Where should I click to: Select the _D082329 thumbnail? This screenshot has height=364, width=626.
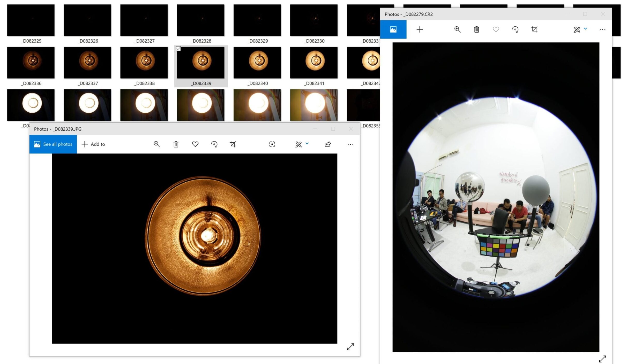257,20
